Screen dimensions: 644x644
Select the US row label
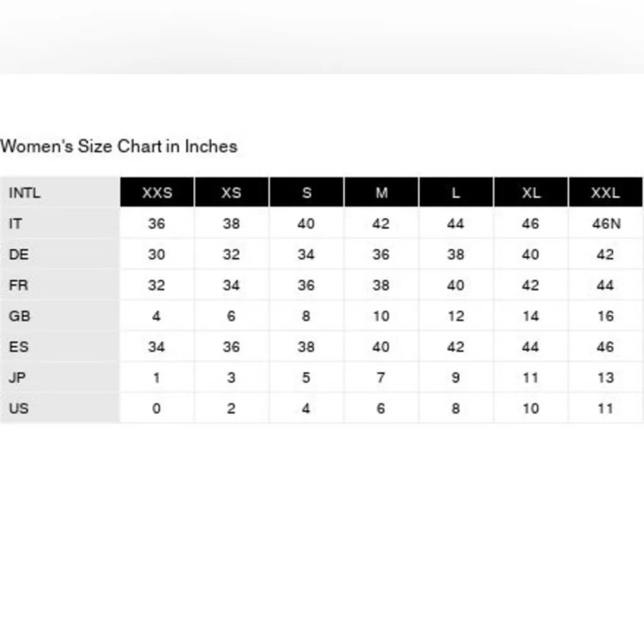(x=19, y=409)
